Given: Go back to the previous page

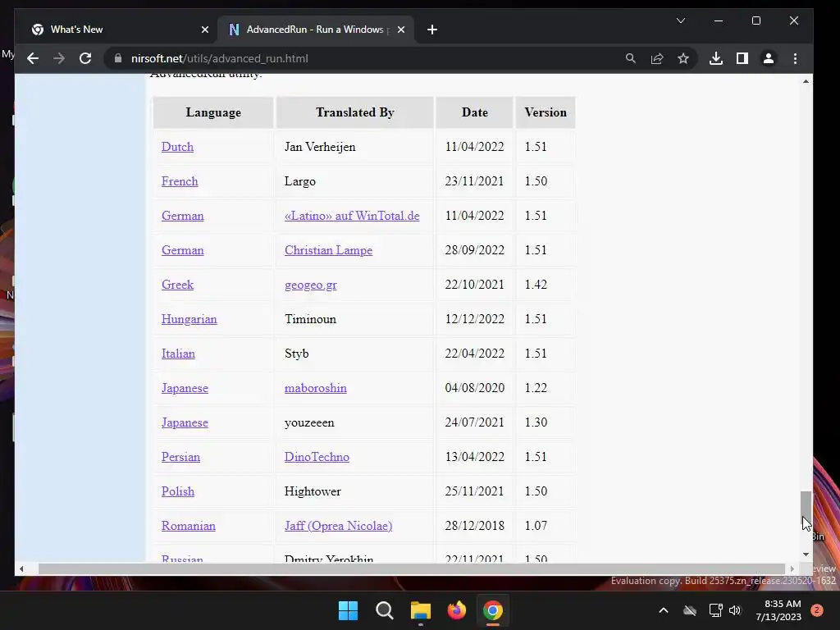Looking at the screenshot, I should (x=33, y=58).
